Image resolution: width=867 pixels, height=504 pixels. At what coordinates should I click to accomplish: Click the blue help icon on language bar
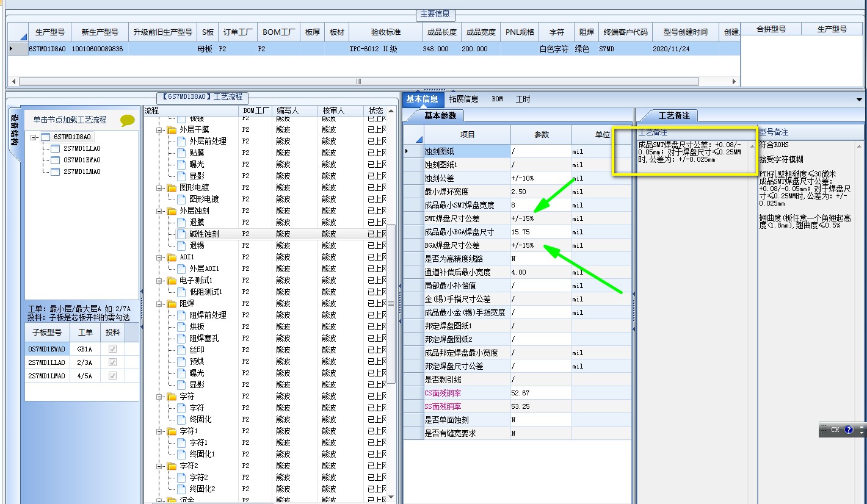click(849, 430)
